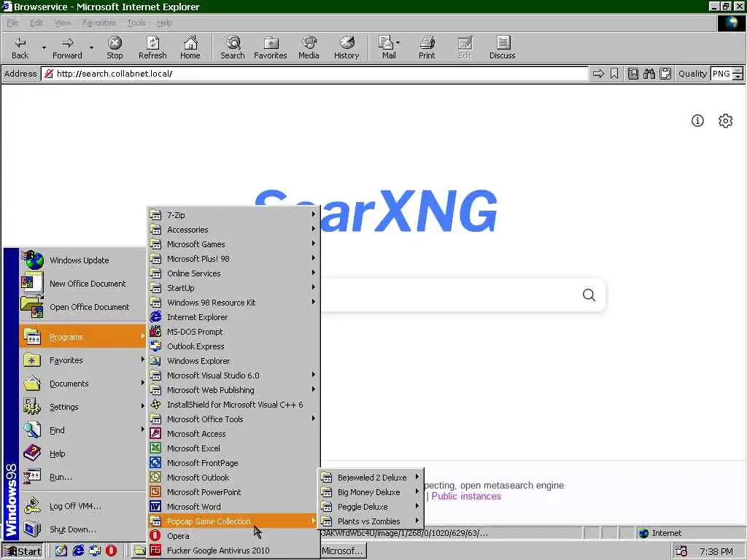Click the Opera quick launch taskbar icon
This screenshot has width=747, height=560.
111,551
